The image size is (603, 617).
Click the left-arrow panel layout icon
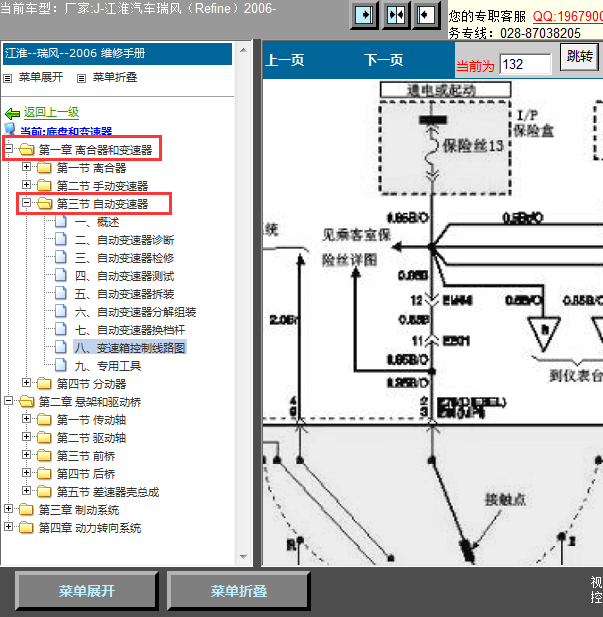point(426,15)
